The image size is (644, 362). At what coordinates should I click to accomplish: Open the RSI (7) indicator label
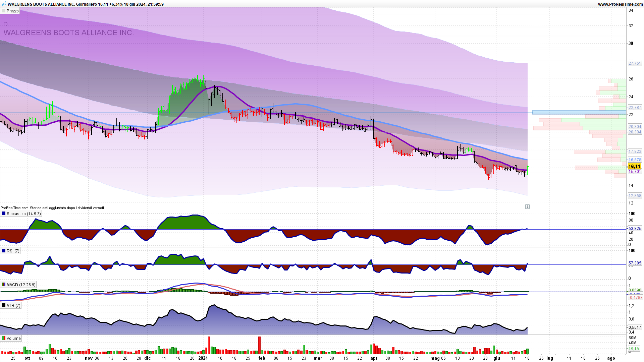click(x=13, y=251)
